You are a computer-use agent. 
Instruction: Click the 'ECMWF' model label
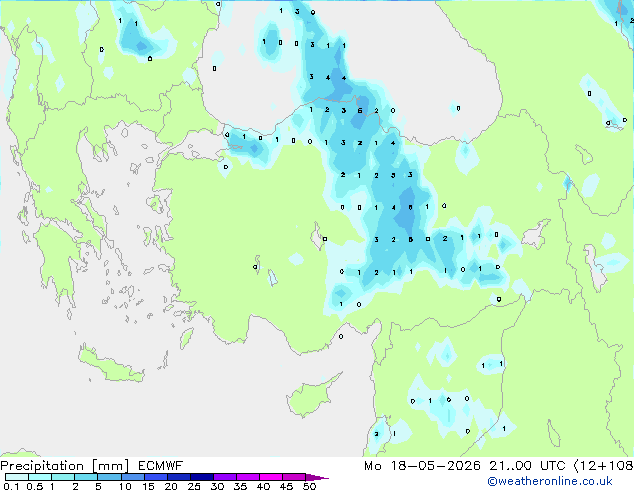coord(161,466)
